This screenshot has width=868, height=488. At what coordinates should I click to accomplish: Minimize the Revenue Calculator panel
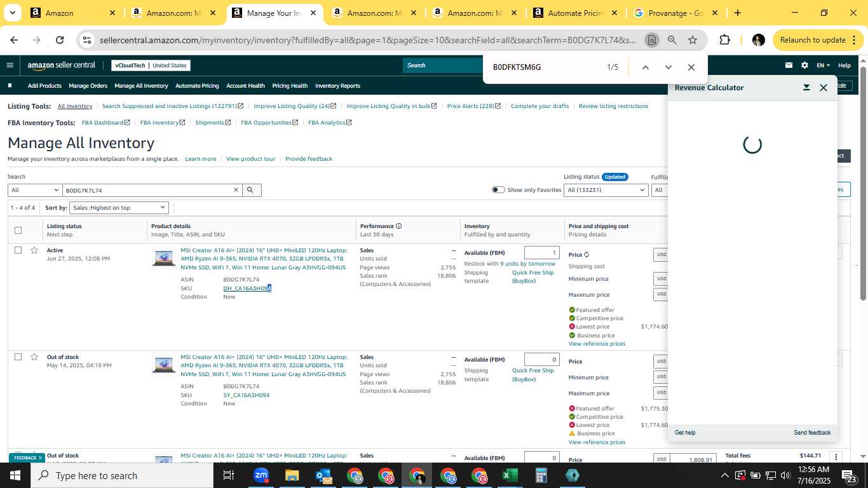point(806,88)
